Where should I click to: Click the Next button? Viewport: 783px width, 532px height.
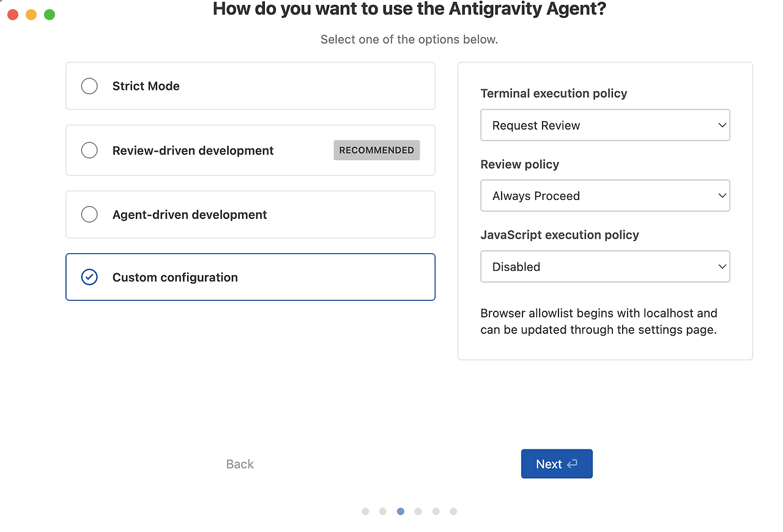(557, 464)
